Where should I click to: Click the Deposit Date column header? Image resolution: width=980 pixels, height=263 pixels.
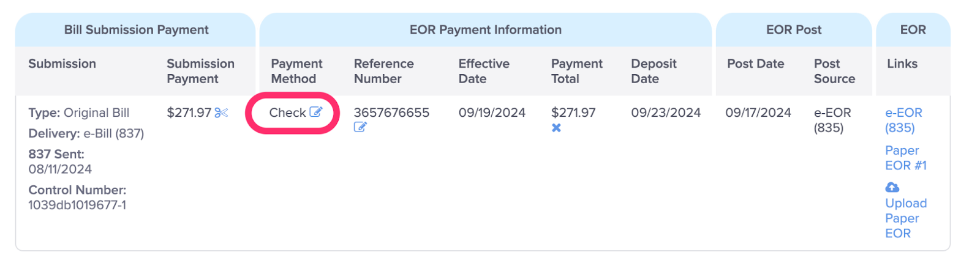[654, 71]
